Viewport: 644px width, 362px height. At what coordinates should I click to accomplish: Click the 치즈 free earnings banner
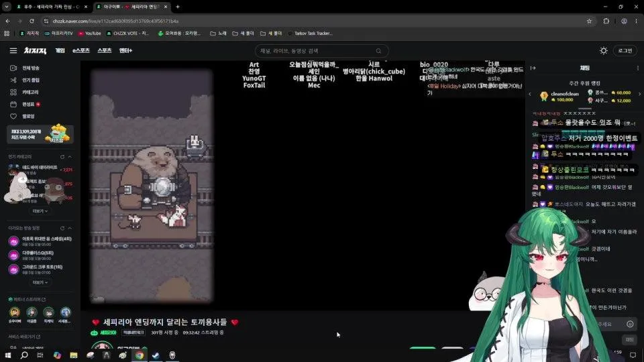40,134
